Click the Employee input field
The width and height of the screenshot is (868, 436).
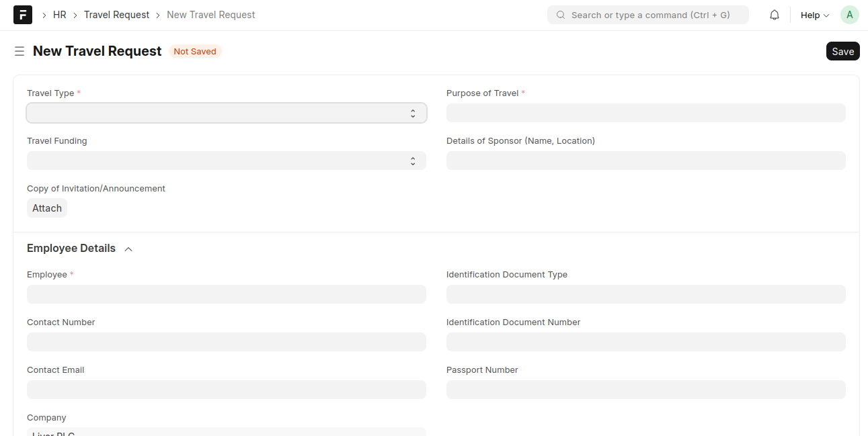227,294
